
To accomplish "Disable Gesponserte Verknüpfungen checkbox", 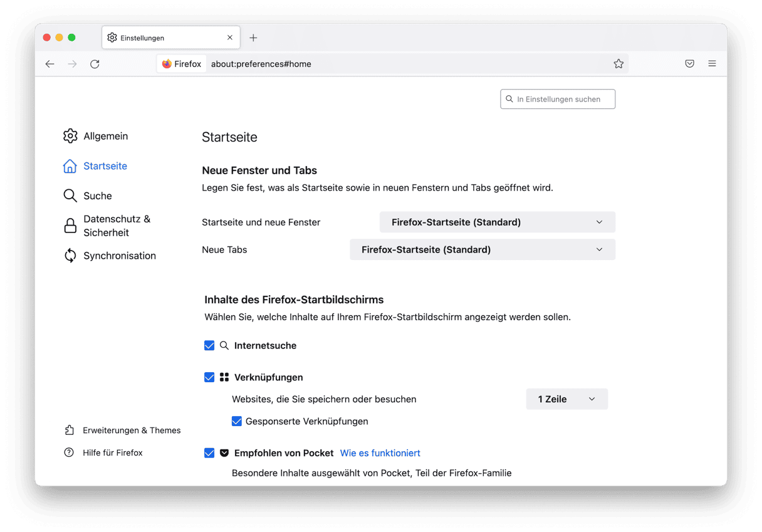I will 237,421.
